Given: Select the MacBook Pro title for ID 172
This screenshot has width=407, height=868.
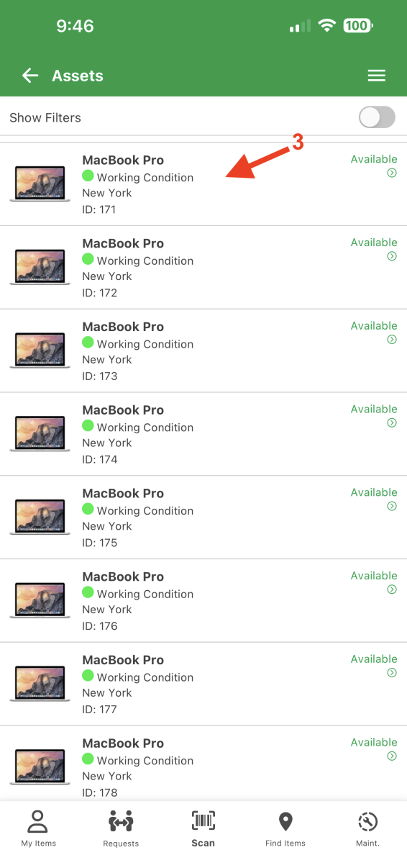Looking at the screenshot, I should pyautogui.click(x=123, y=243).
